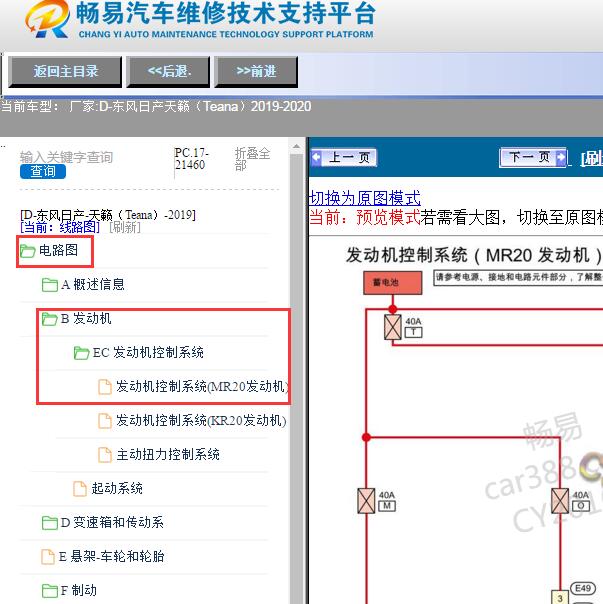The image size is (603, 604).
Task: Click the 40A fuse M symbol
Action: (x=366, y=501)
